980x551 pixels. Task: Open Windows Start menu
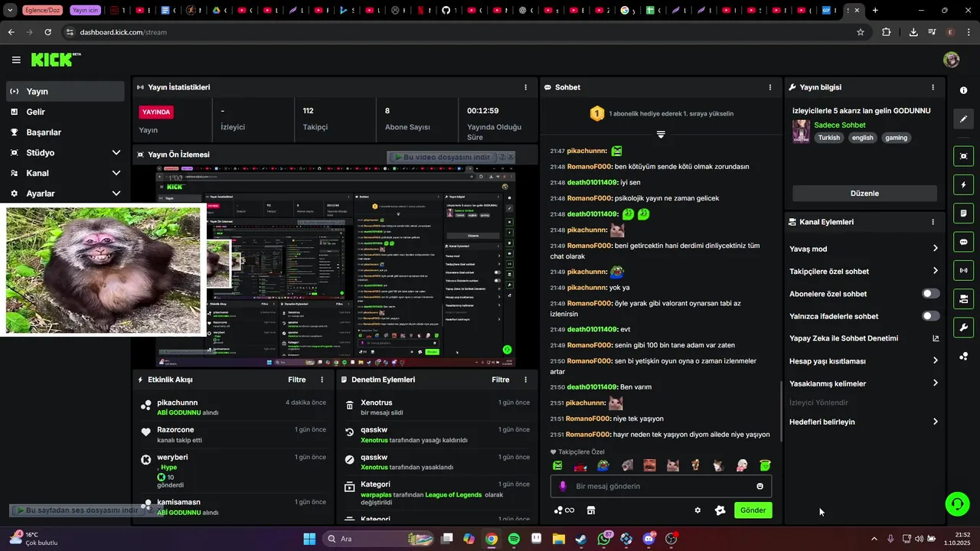point(309,539)
